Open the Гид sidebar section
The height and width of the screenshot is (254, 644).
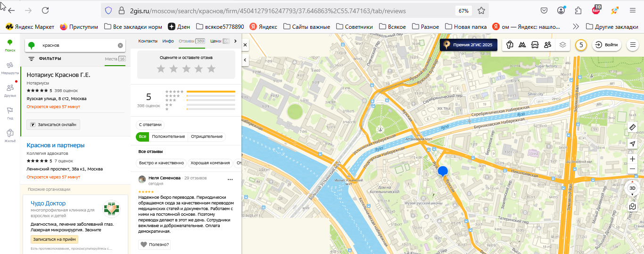click(x=10, y=113)
